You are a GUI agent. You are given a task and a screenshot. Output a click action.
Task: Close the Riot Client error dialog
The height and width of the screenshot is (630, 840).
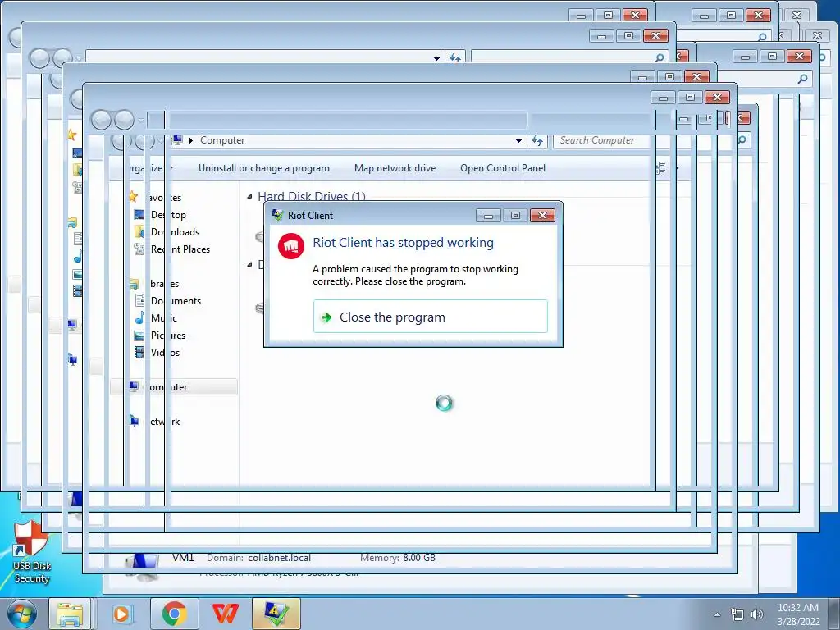click(x=542, y=216)
